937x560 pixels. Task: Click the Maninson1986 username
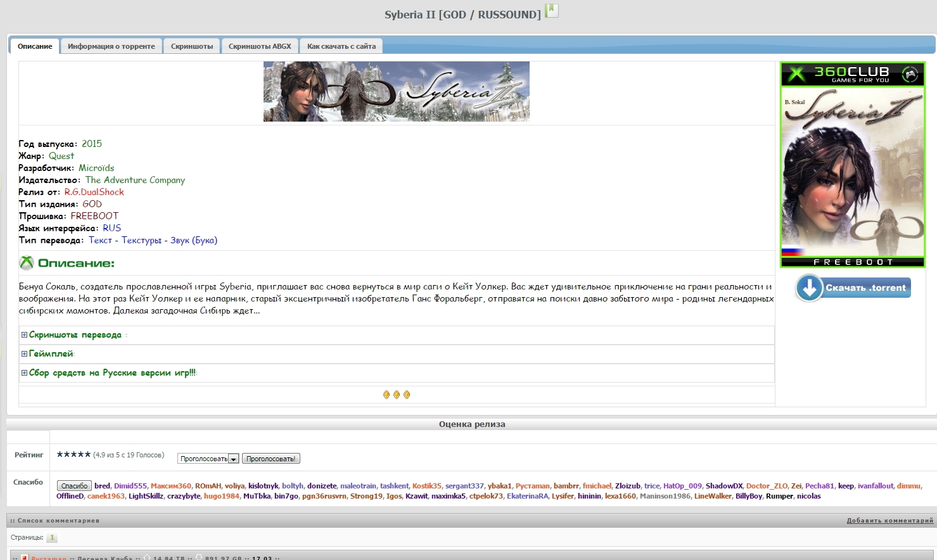[665, 496]
